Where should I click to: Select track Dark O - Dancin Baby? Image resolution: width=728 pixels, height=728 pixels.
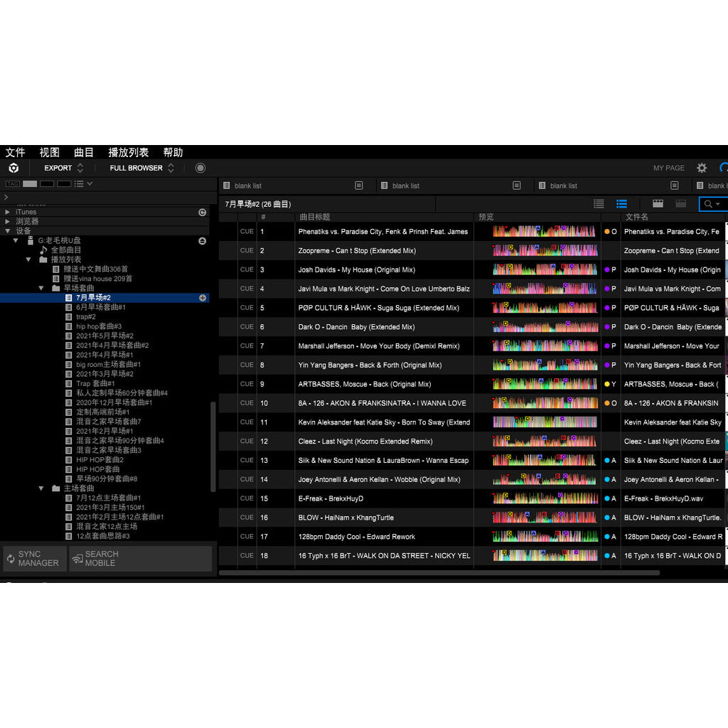356,327
